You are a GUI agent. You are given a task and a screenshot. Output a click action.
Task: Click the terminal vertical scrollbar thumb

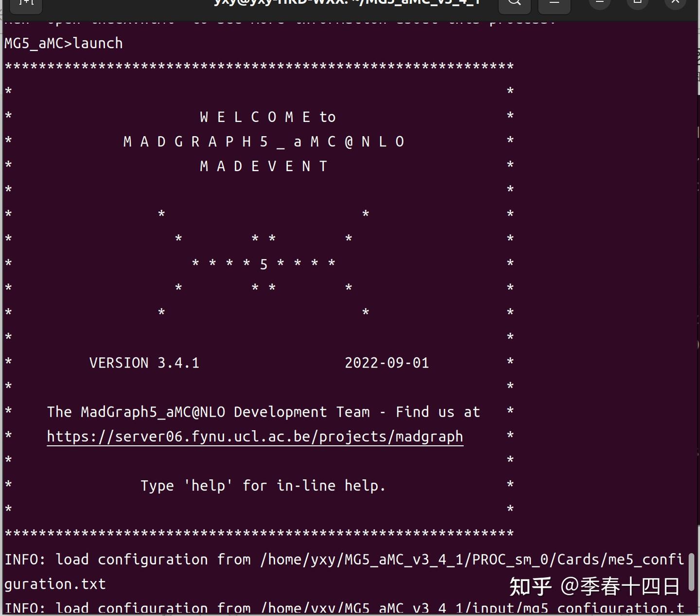[691, 572]
